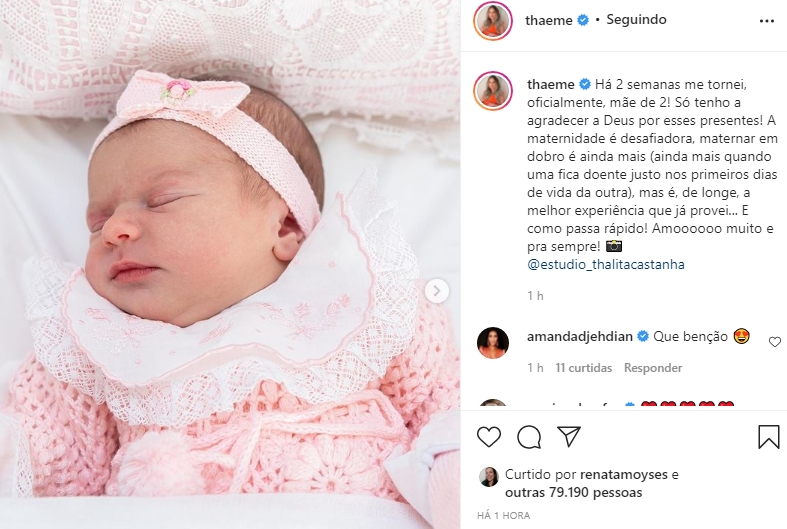
Task: Open @estudio_thalitacastanha mention link
Action: [x=606, y=264]
